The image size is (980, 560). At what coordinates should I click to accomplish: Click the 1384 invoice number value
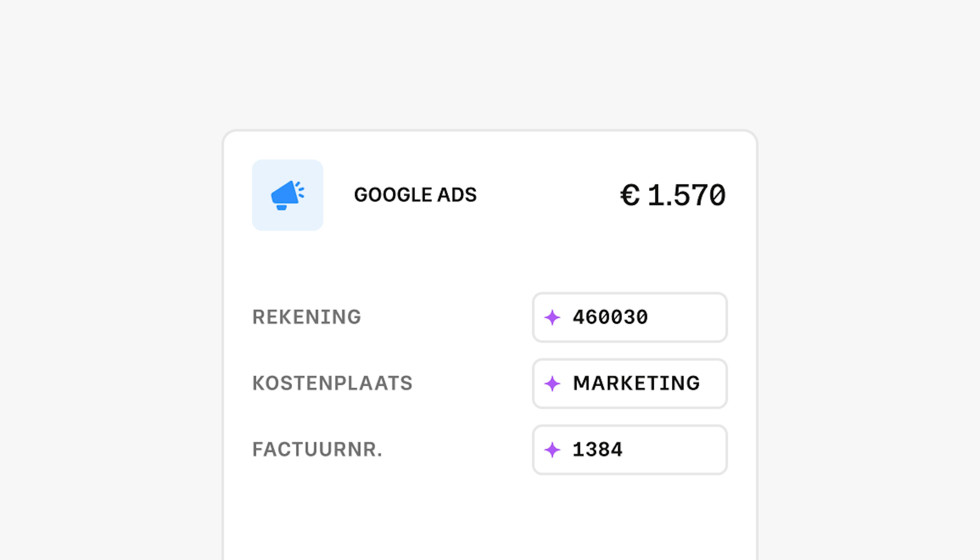pyautogui.click(x=598, y=449)
